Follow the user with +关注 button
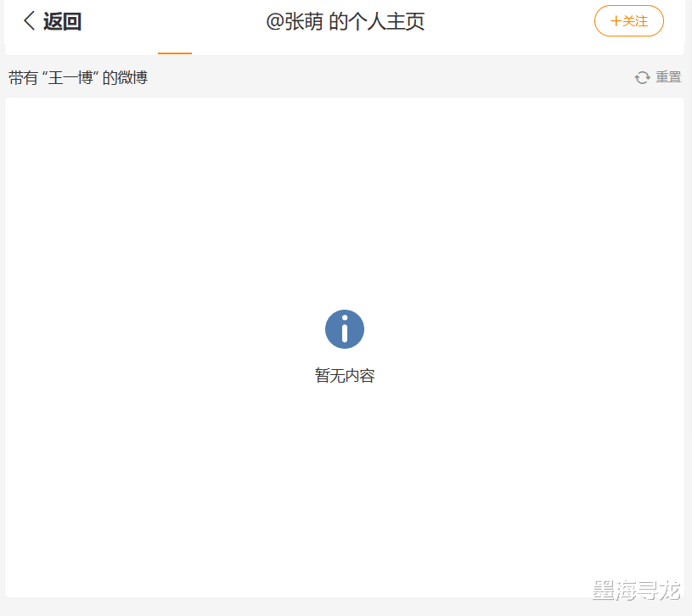This screenshot has width=692, height=616. coord(629,20)
